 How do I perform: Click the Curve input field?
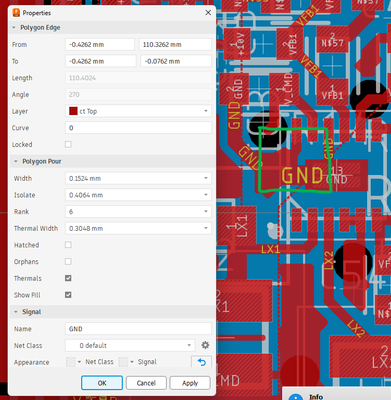pyautogui.click(x=138, y=128)
